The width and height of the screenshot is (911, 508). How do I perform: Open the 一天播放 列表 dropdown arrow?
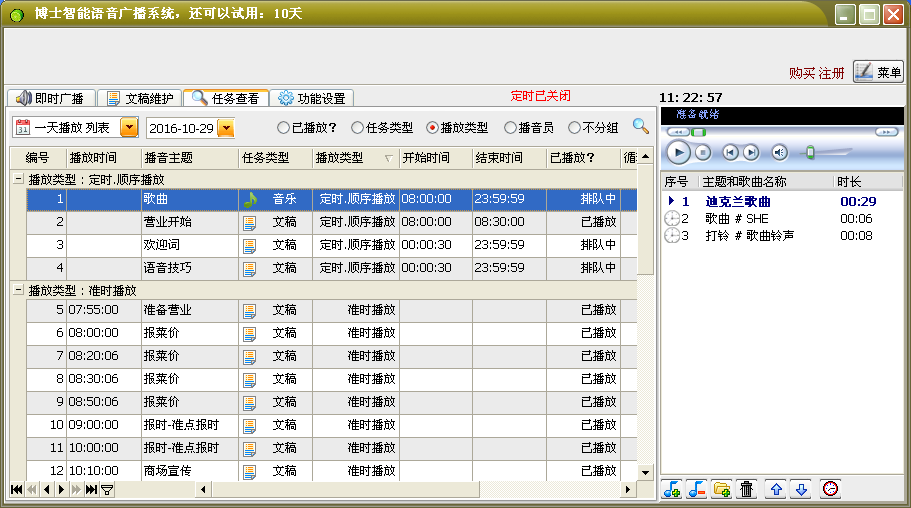[129, 127]
